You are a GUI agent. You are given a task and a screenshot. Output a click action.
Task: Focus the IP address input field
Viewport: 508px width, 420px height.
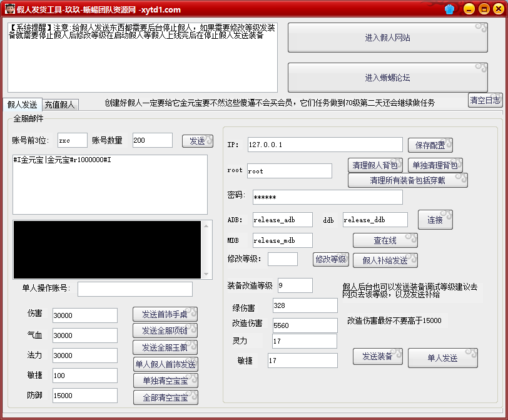tap(325, 145)
